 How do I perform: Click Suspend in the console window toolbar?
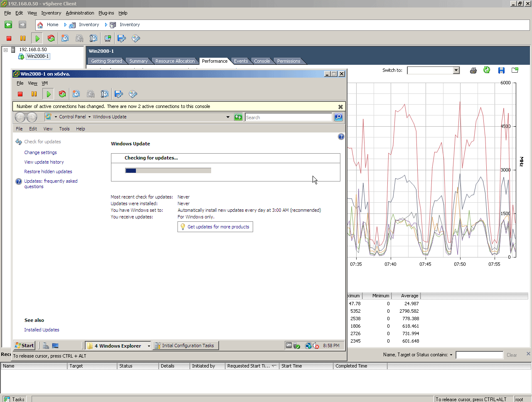[34, 94]
